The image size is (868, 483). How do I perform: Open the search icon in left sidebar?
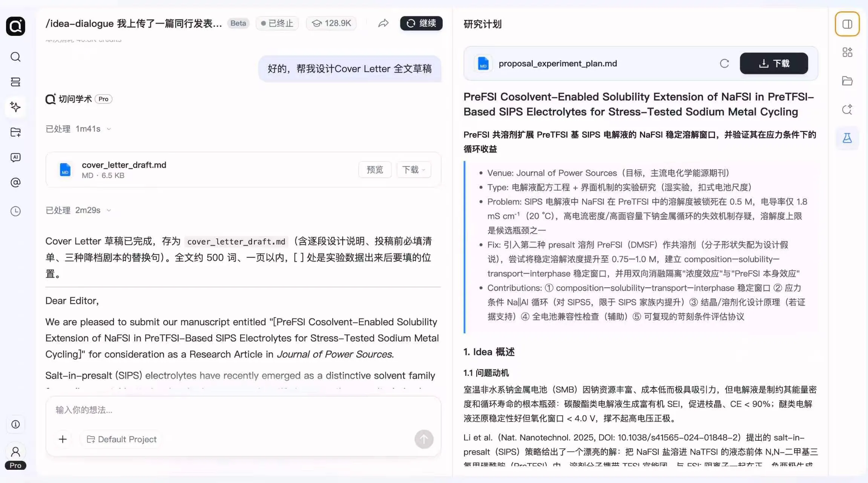15,57
